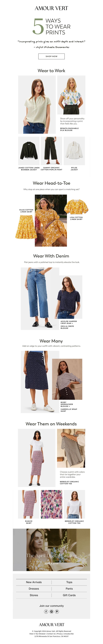This screenshot has width=103, height=644.
Task: Open the Instagram social icon
Action: (x=51, y=611)
